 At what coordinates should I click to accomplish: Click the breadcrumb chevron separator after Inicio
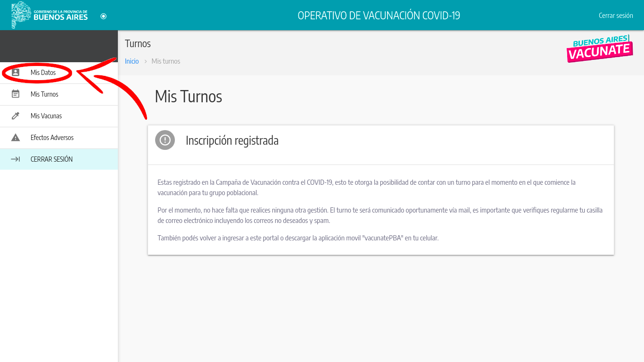(x=146, y=61)
